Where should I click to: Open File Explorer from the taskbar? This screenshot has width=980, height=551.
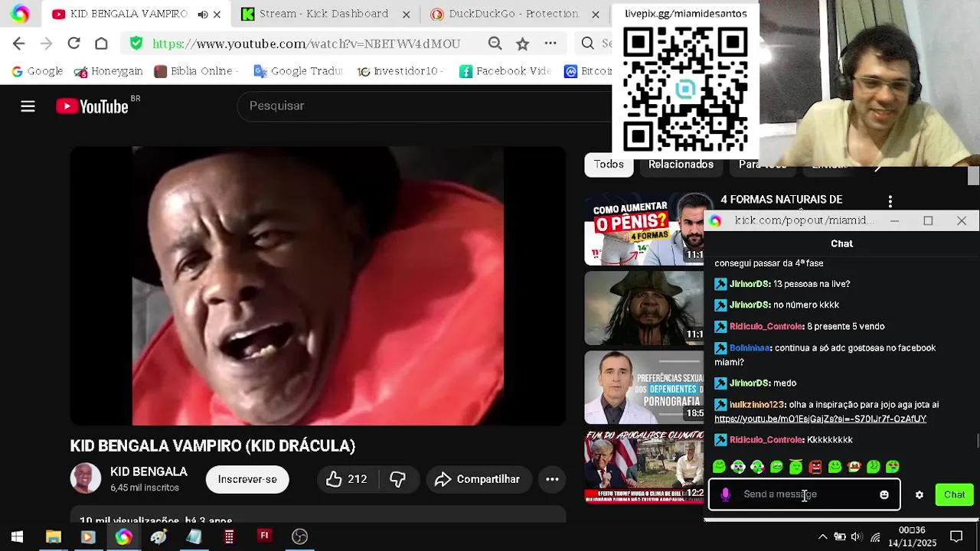[53, 536]
